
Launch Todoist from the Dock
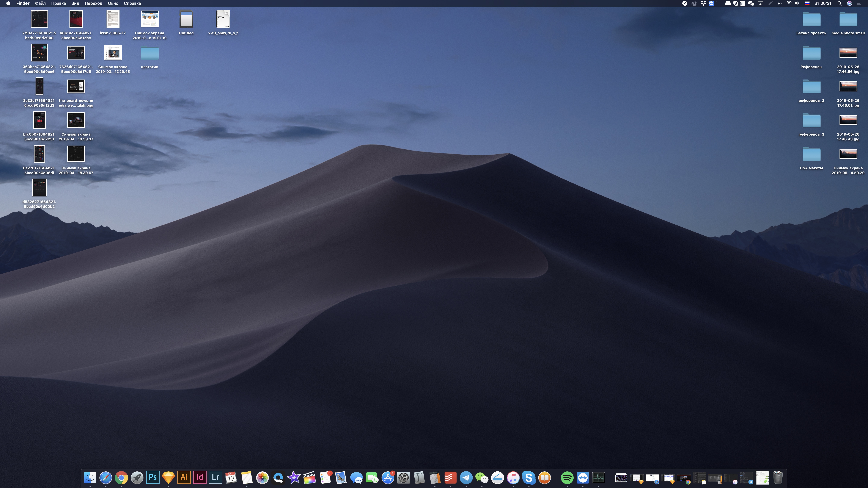pos(451,478)
